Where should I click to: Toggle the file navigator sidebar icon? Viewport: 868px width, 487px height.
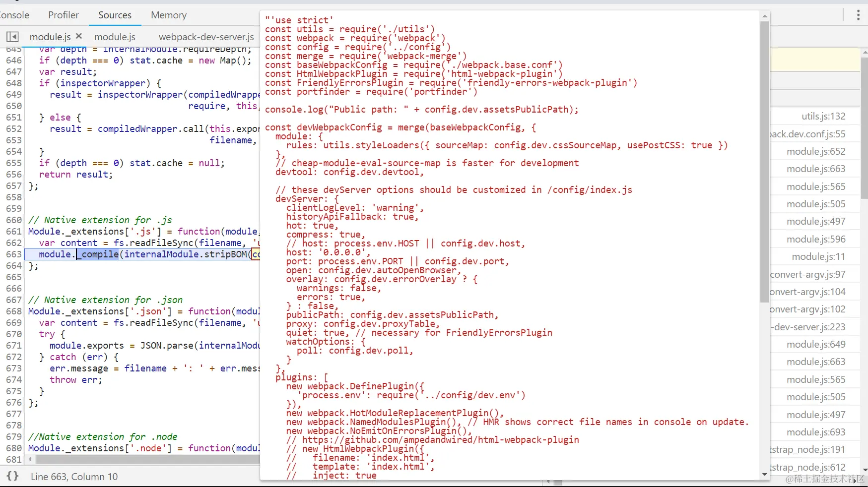[12, 37]
